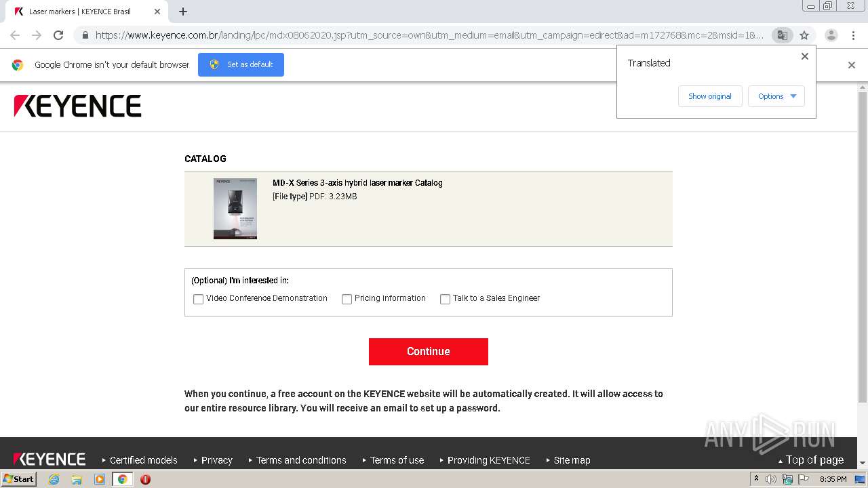Open the Chrome three-dot menu

[854, 35]
